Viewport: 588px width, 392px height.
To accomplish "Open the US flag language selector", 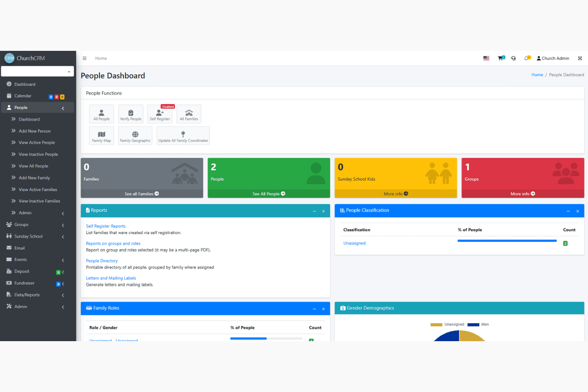I will 486,58.
